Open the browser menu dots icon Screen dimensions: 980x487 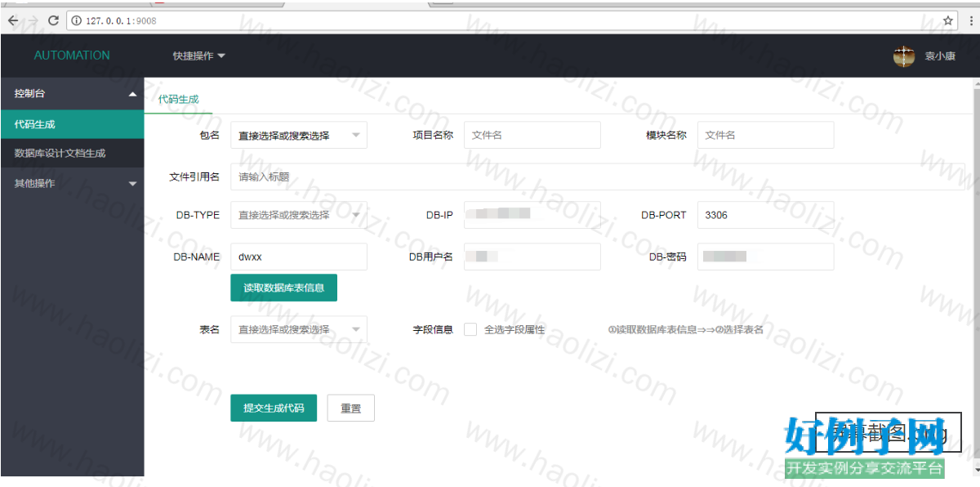(969, 20)
